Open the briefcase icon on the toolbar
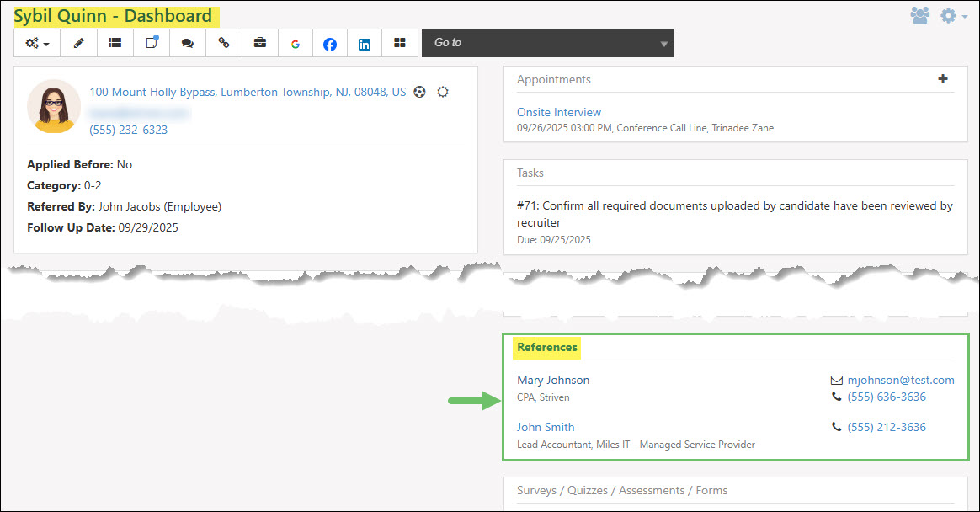980x512 pixels. click(259, 43)
